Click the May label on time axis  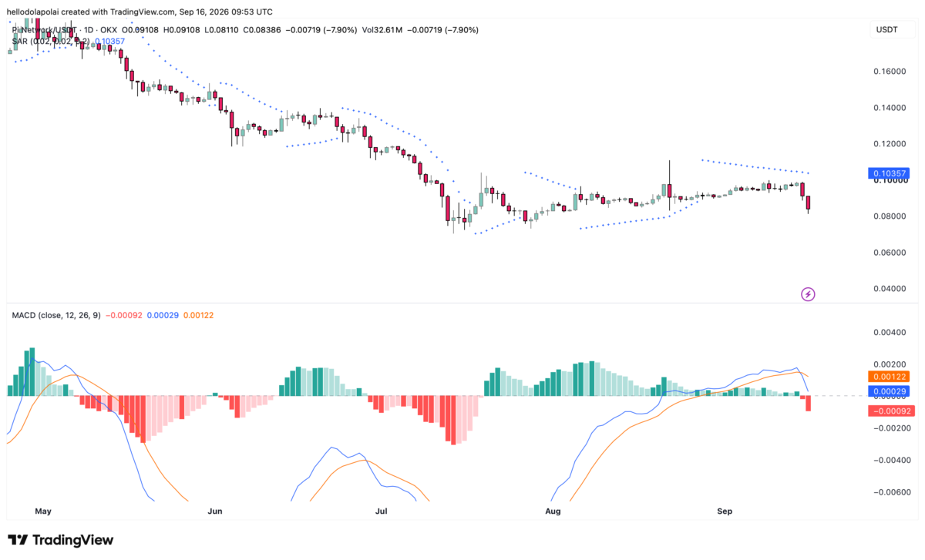pyautogui.click(x=43, y=511)
